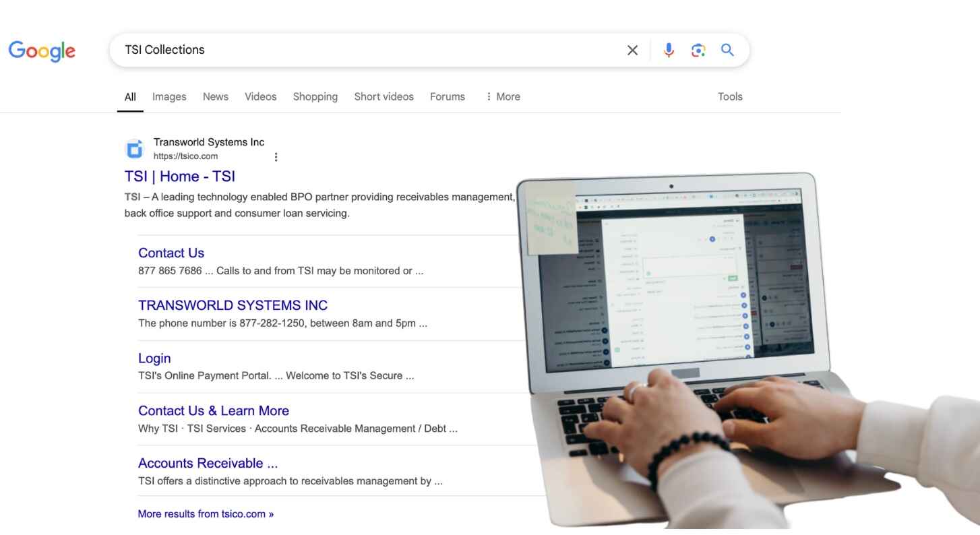Switch to the Short videos tab
This screenshot has height=535, width=980.
click(x=384, y=97)
